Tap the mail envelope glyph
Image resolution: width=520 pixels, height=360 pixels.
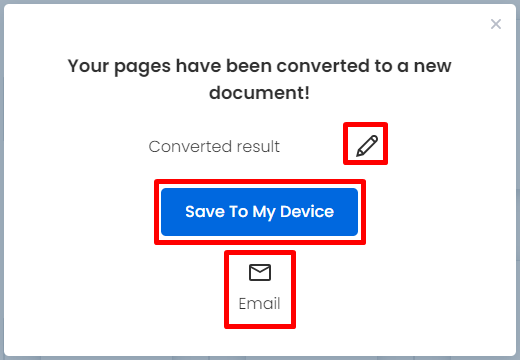pyautogui.click(x=260, y=272)
